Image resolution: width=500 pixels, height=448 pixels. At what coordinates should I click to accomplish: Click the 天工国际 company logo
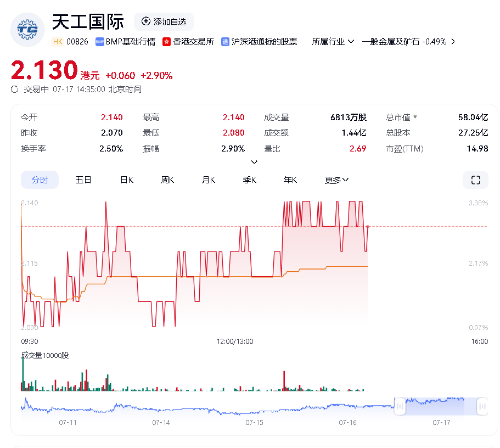(27, 30)
